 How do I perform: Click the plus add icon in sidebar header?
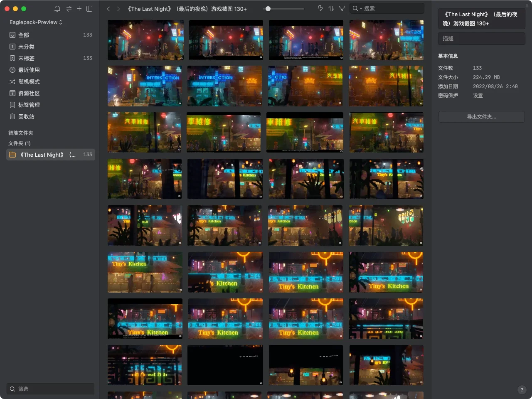click(79, 9)
